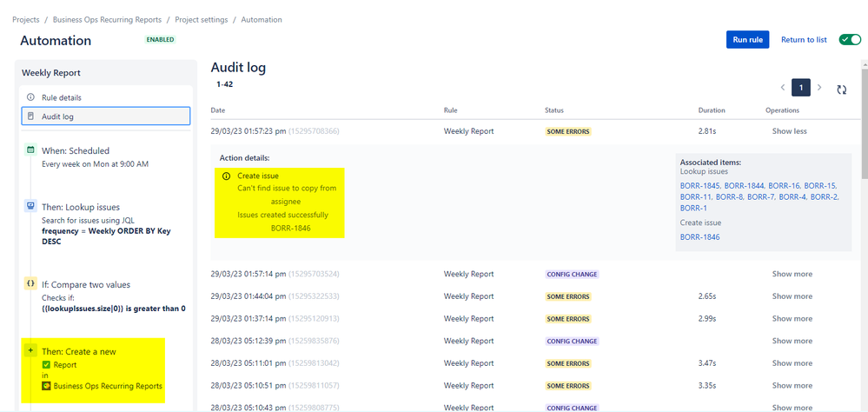Click the Create issue info icon in Action details
The width and height of the screenshot is (868, 412).
tap(227, 176)
